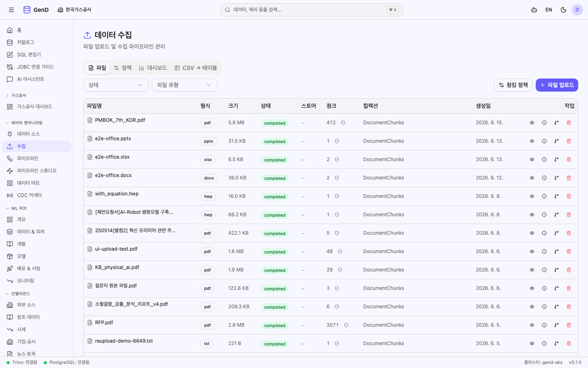Delete reupload-demo-6649.txt
588x368 pixels.
tap(569, 343)
